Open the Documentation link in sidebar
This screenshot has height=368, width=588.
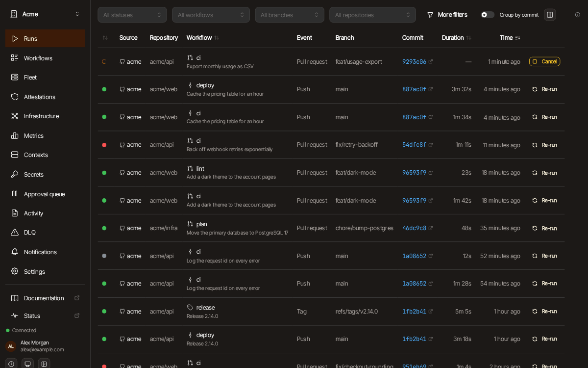point(45,298)
